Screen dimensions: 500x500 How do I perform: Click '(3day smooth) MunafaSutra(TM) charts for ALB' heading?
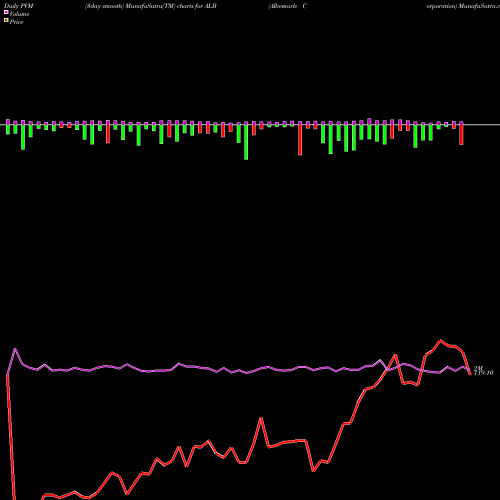pos(151,6)
